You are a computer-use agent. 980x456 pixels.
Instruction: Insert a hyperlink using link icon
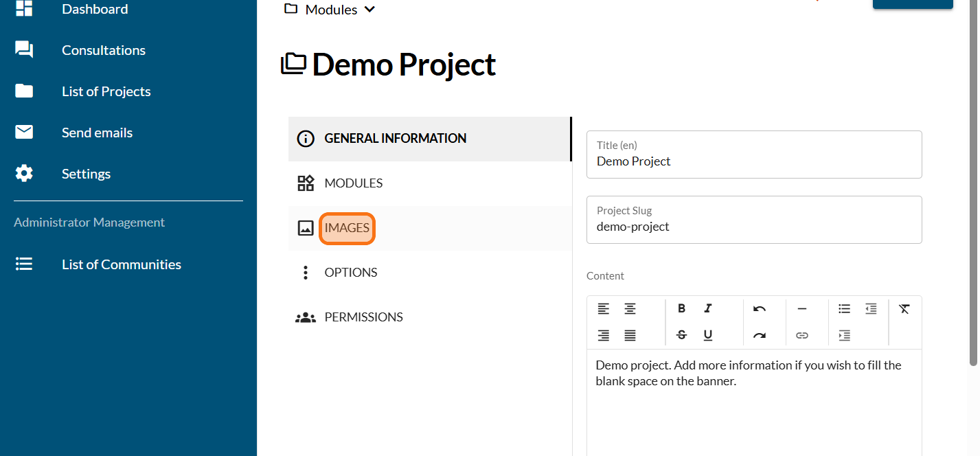tap(801, 335)
